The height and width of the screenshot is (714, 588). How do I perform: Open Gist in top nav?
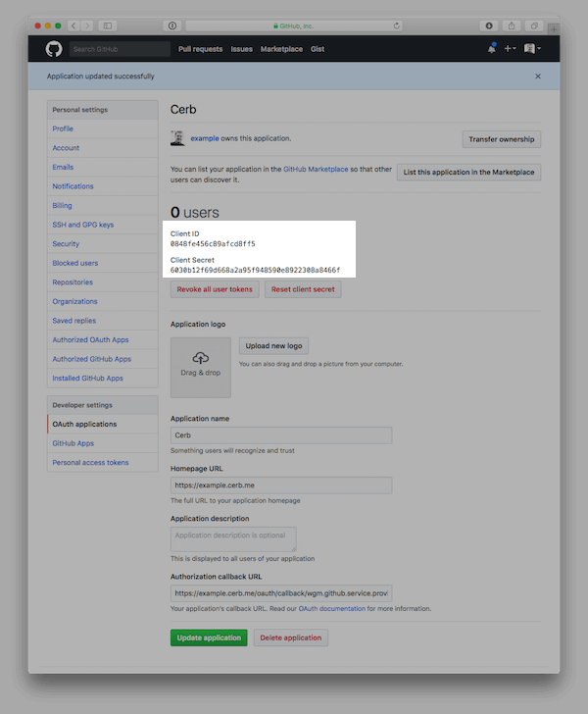tap(318, 49)
